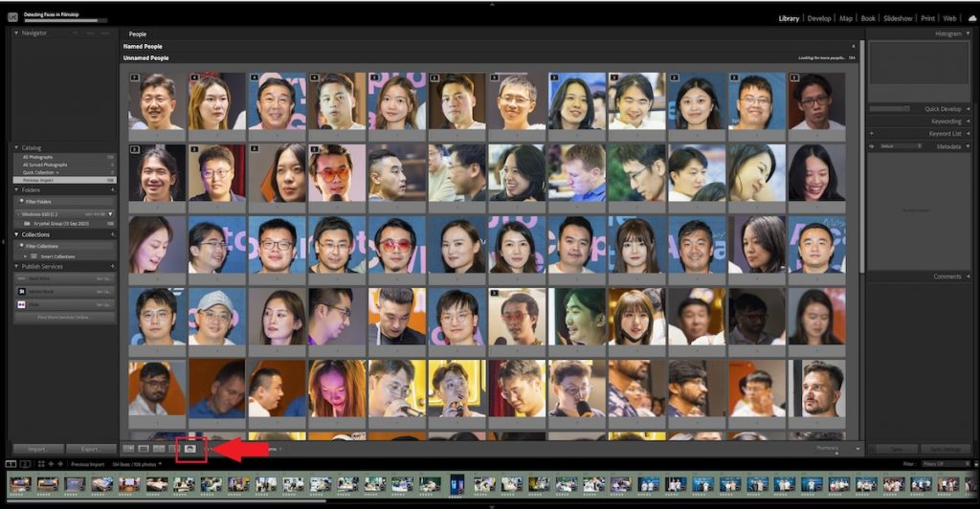Click the second window display icon

click(25, 464)
